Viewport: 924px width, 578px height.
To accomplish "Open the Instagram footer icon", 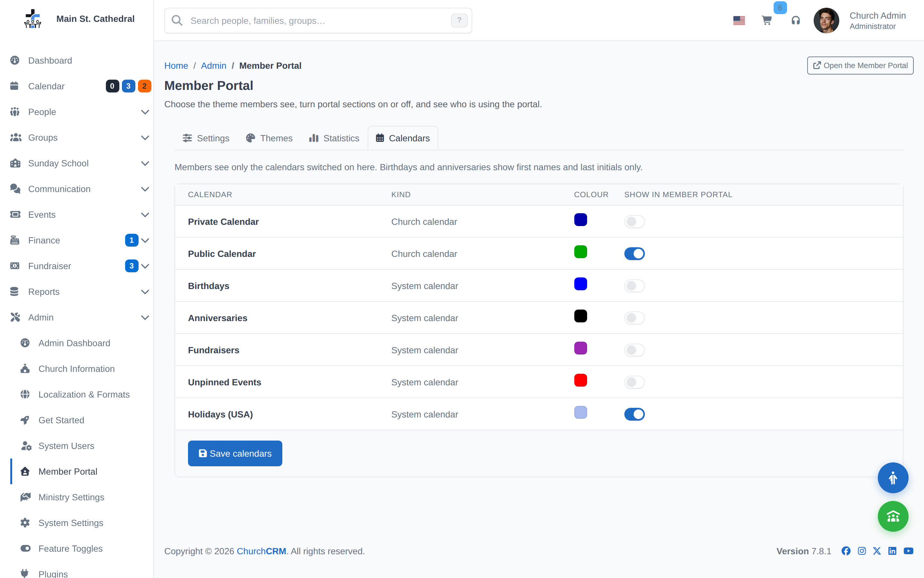I will click(861, 551).
